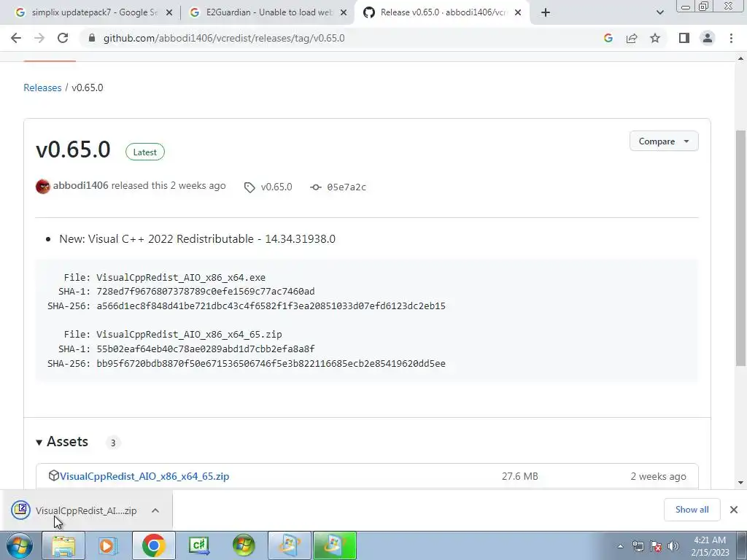Open abbodi1406 user profile link
This screenshot has width=747, height=560.
coord(80,186)
